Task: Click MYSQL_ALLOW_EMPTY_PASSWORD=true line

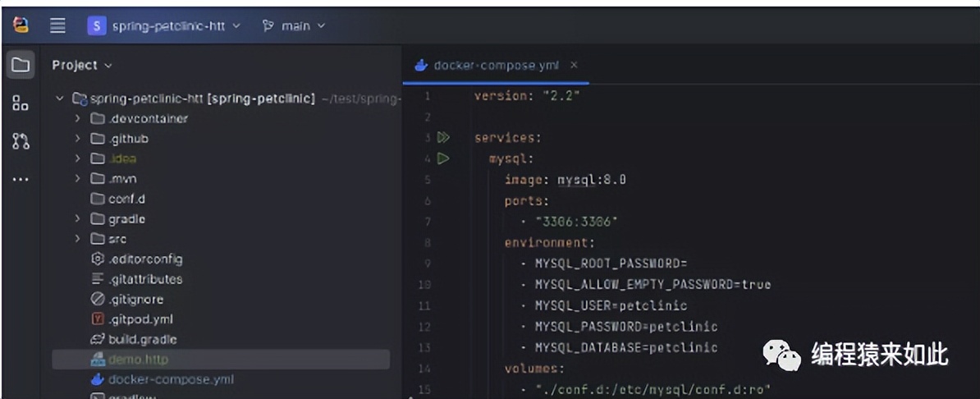Action: point(653,285)
